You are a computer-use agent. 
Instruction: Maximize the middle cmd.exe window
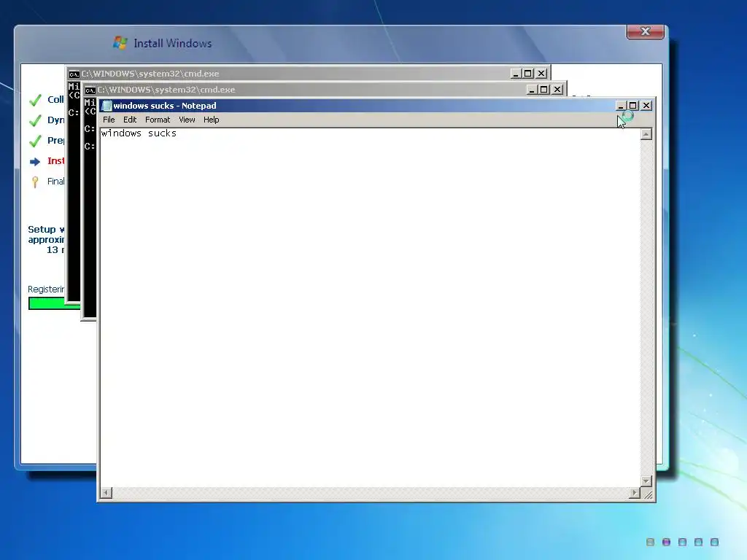pos(544,90)
